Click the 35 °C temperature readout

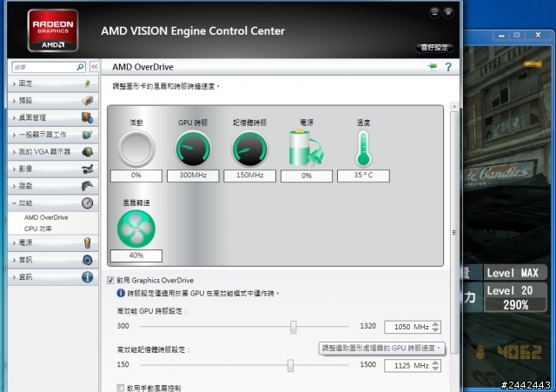[363, 176]
